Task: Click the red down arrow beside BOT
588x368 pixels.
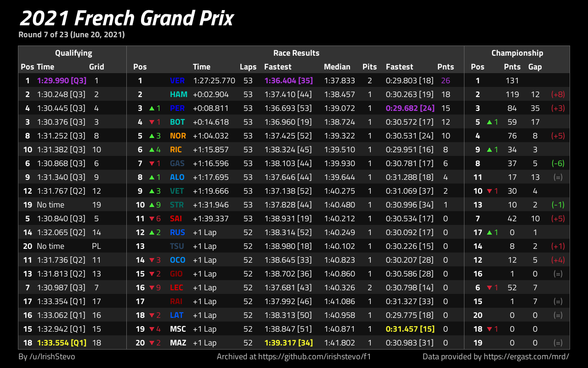Action: coord(152,122)
